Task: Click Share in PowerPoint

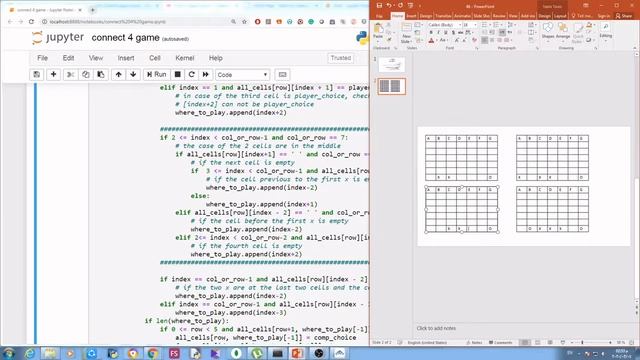Action: 624,16
